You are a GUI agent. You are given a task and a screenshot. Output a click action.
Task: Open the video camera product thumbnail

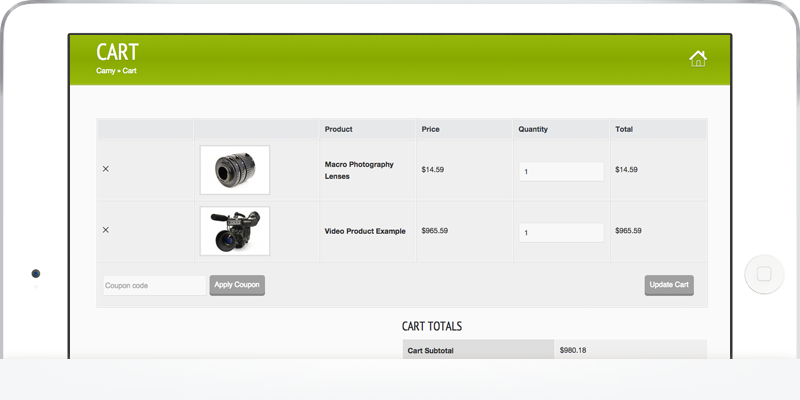pyautogui.click(x=235, y=231)
